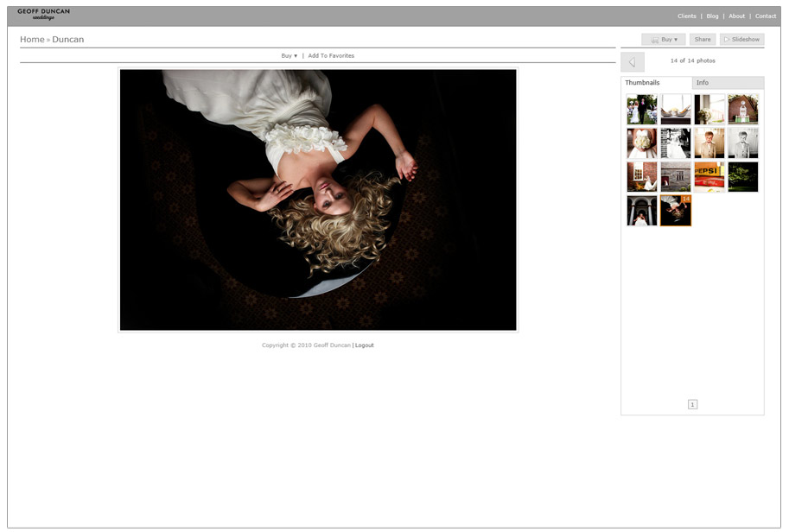
Task: Open the black-and-white boy thumbnail
Action: pos(742,142)
